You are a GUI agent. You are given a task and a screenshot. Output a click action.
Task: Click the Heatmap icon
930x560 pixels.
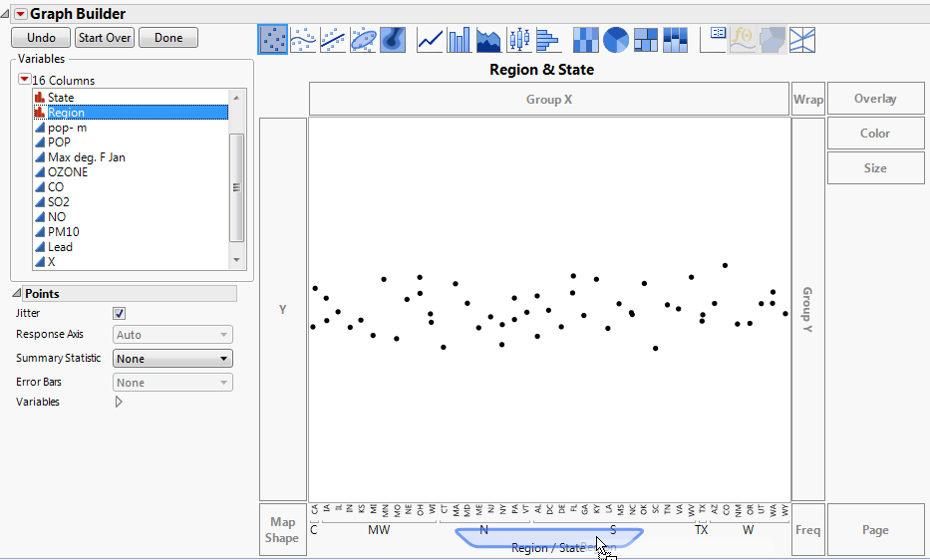click(587, 39)
